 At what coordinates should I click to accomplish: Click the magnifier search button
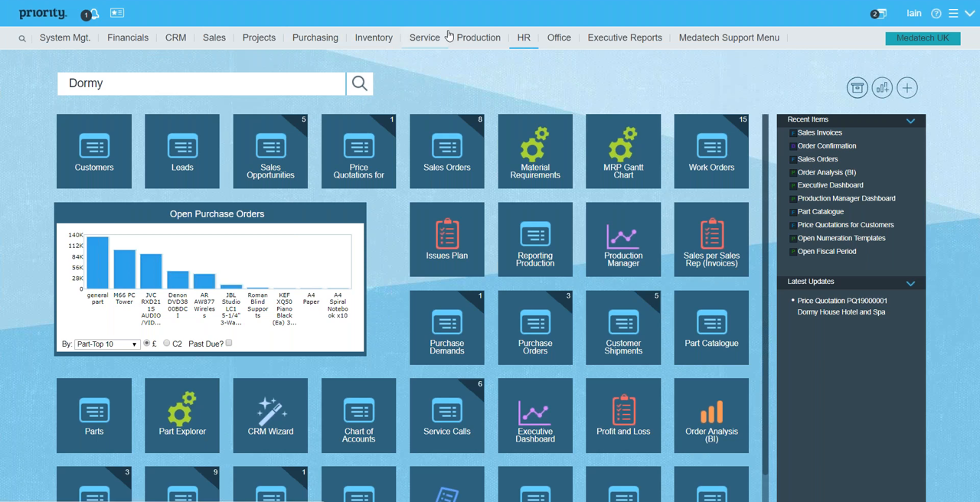point(360,83)
